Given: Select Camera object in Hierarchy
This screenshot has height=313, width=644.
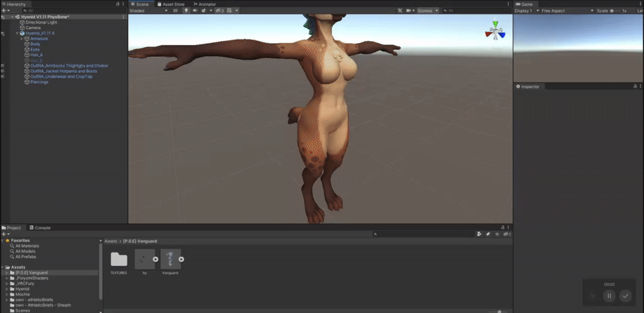Looking at the screenshot, I should tap(33, 28).
